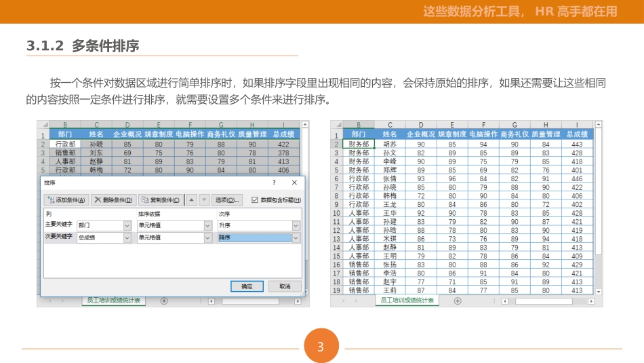Add a new sheet in the left workbook
Viewport: 644px width, 363px height.
pos(164,301)
